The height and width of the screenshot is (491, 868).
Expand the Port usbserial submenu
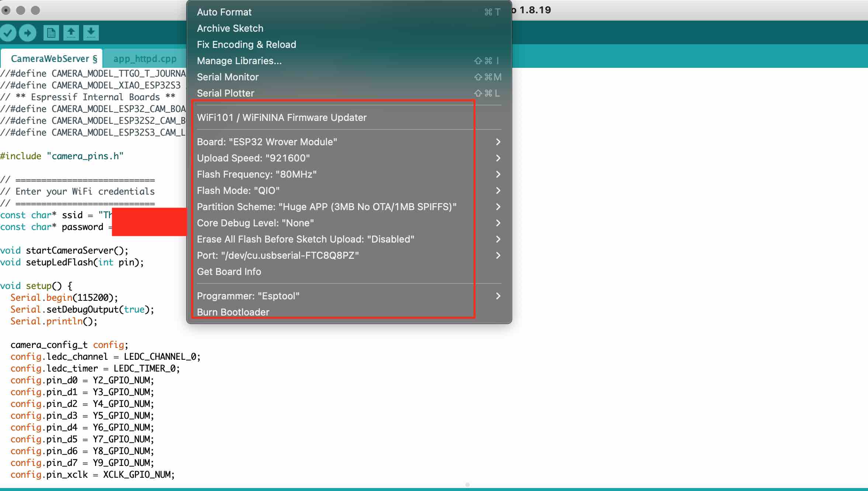349,255
